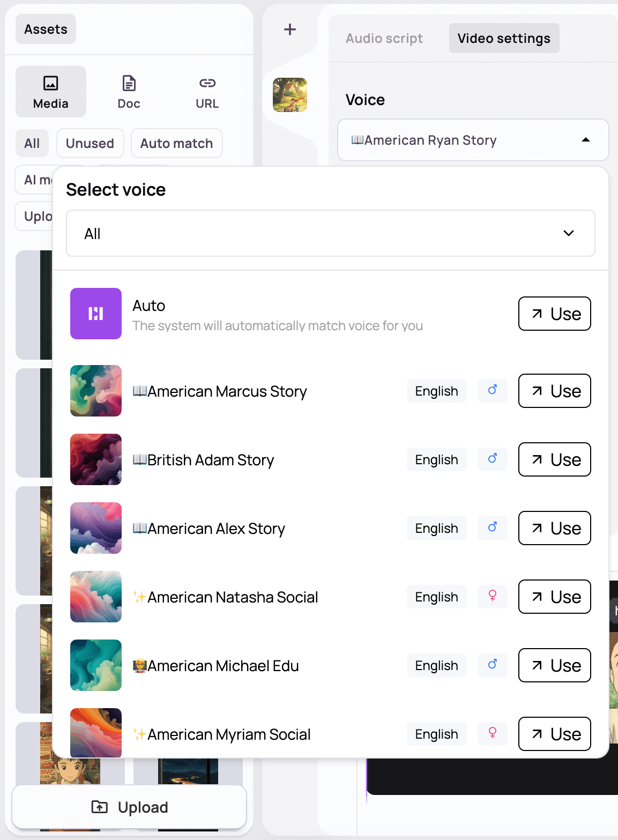Image resolution: width=618 pixels, height=840 pixels.
Task: Open the Video settings tab
Action: (x=504, y=38)
